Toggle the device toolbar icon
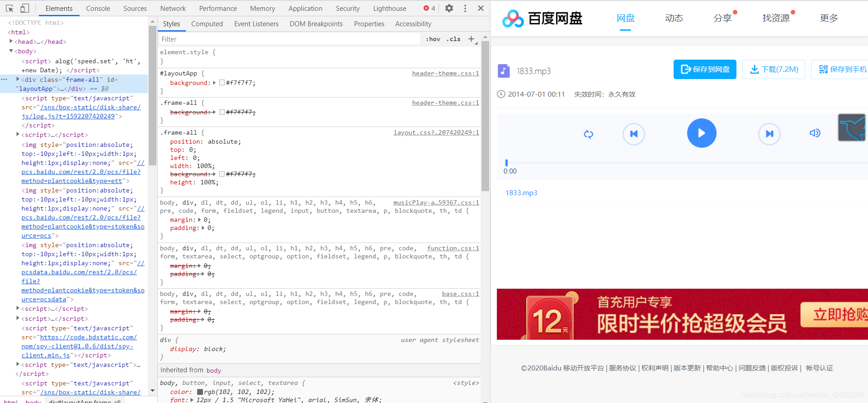The image size is (868, 403). click(x=25, y=8)
